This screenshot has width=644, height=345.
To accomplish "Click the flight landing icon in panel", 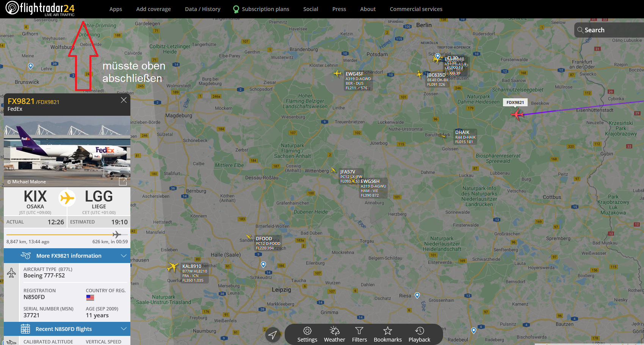I will point(11,342).
